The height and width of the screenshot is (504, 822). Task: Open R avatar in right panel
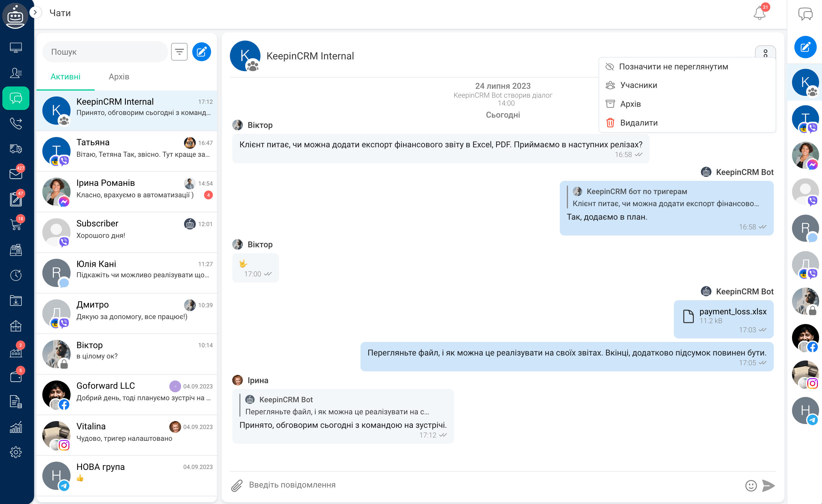coord(805,228)
